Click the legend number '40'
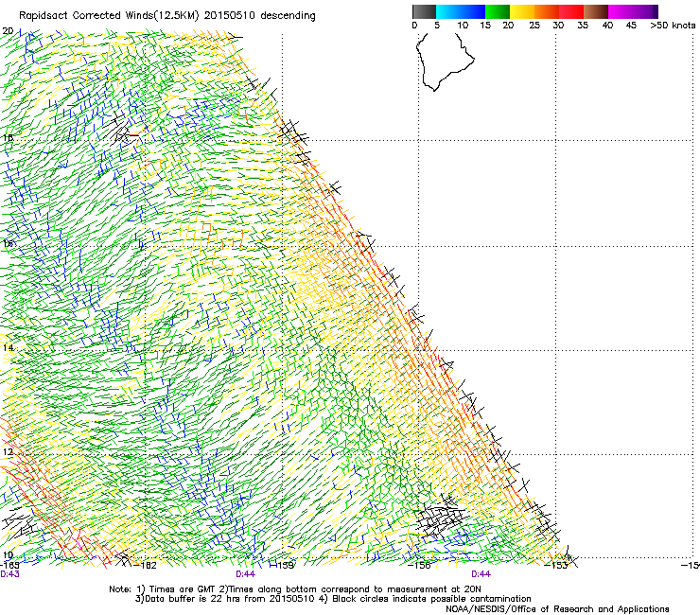700x615 pixels. (x=607, y=26)
